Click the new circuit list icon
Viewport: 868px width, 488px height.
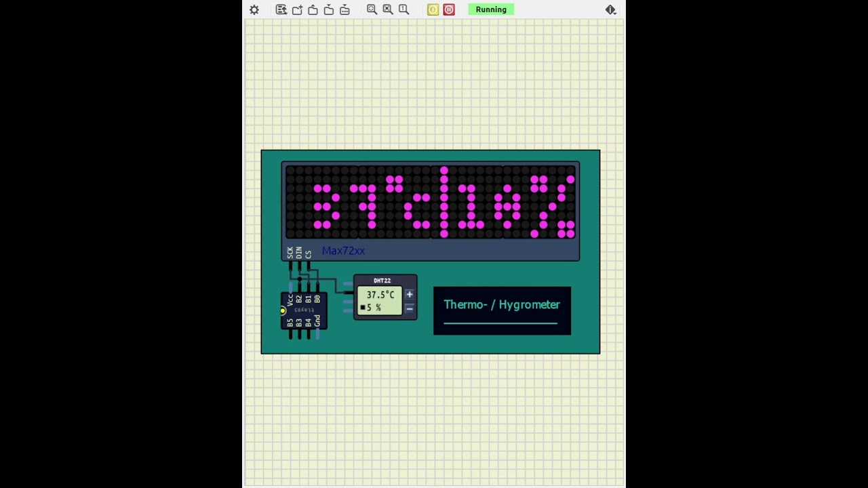click(x=281, y=9)
